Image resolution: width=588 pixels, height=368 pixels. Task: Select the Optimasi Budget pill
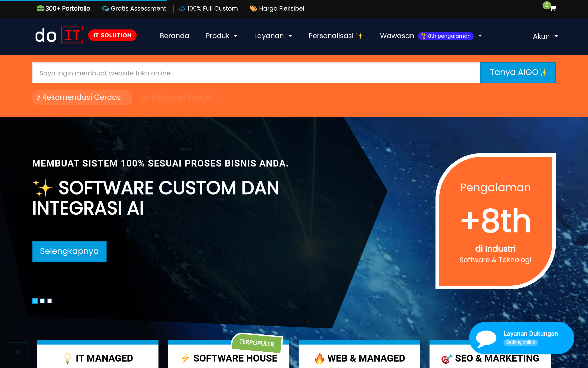point(182,98)
